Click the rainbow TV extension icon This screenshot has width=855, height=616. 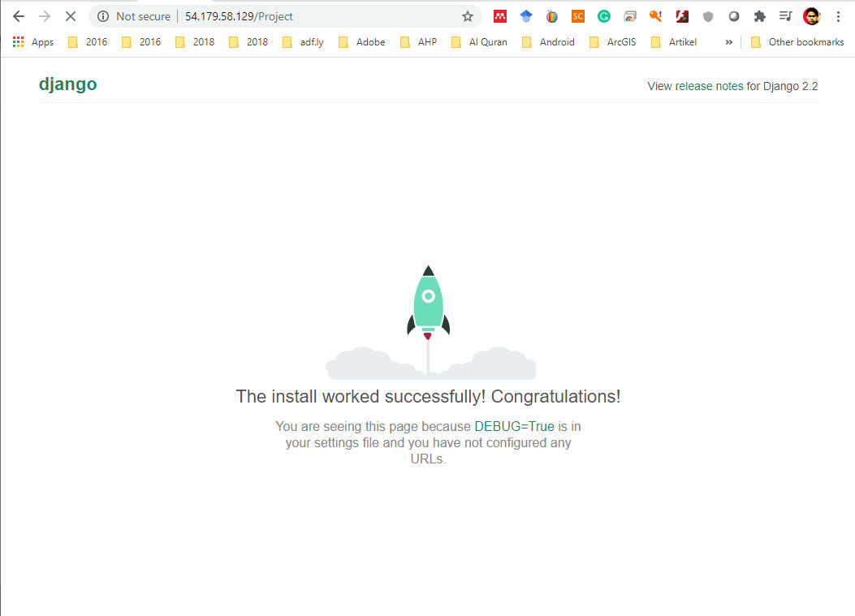tap(552, 16)
